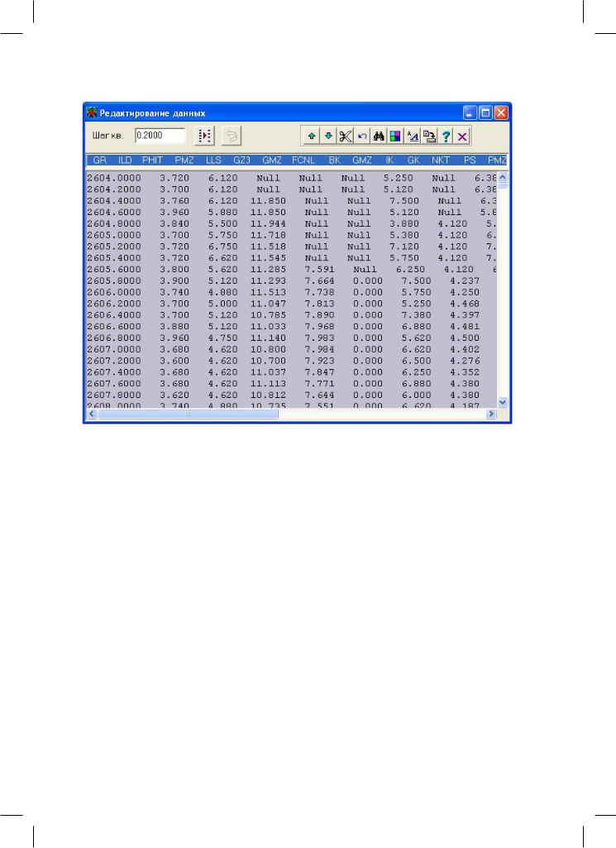Click the cell with value 10.785
Viewport: 616px width, 848px height.
[x=268, y=314]
